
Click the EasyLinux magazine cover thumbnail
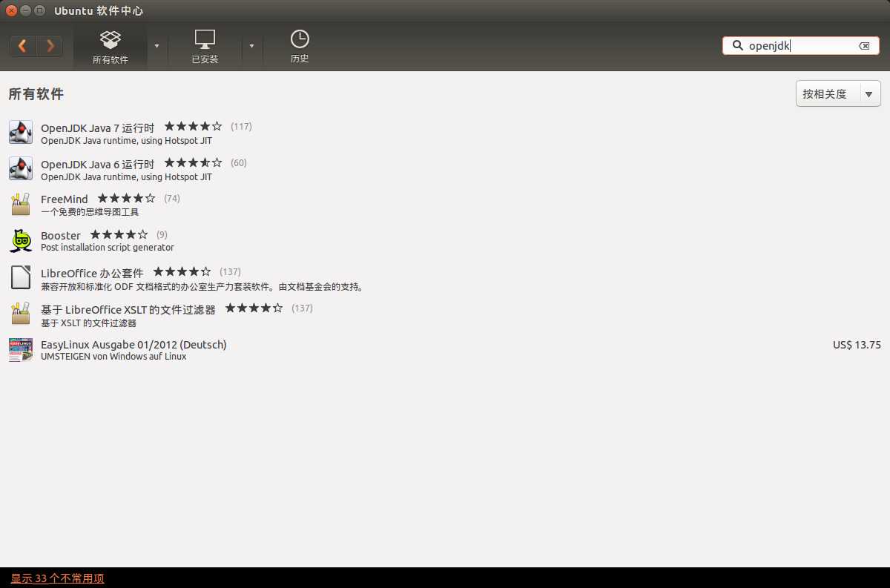(21, 350)
